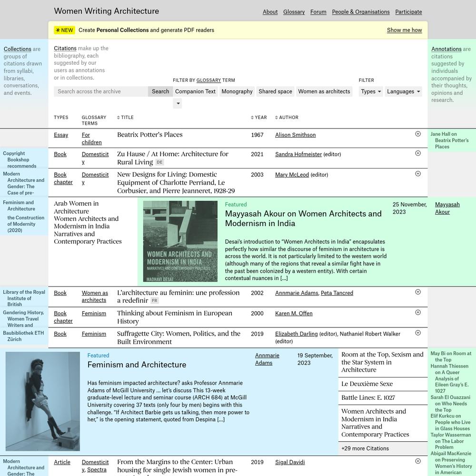Open Room at the Top citation

382,362
